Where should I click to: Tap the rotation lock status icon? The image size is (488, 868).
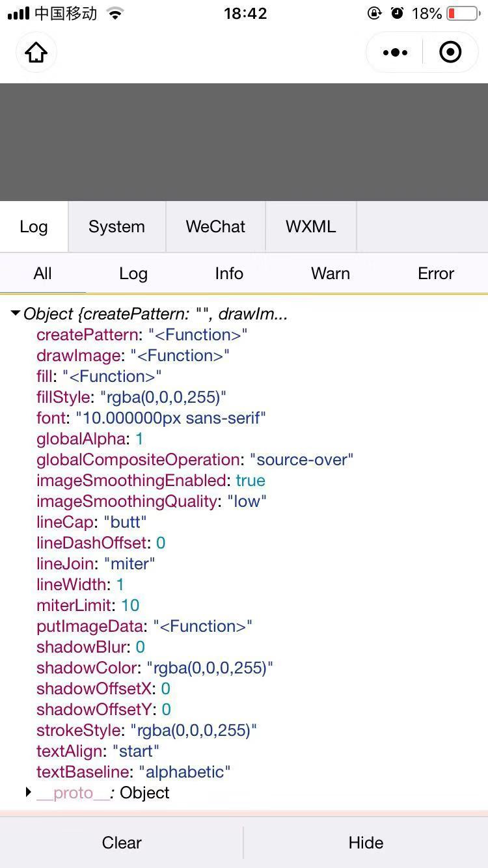(375, 13)
